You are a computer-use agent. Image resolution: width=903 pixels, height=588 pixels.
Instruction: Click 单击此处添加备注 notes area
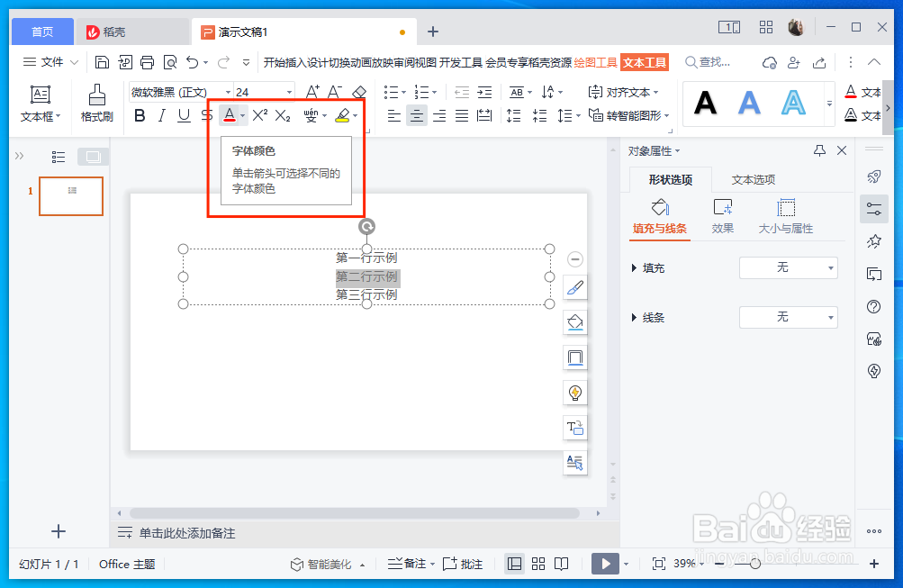pos(187,533)
